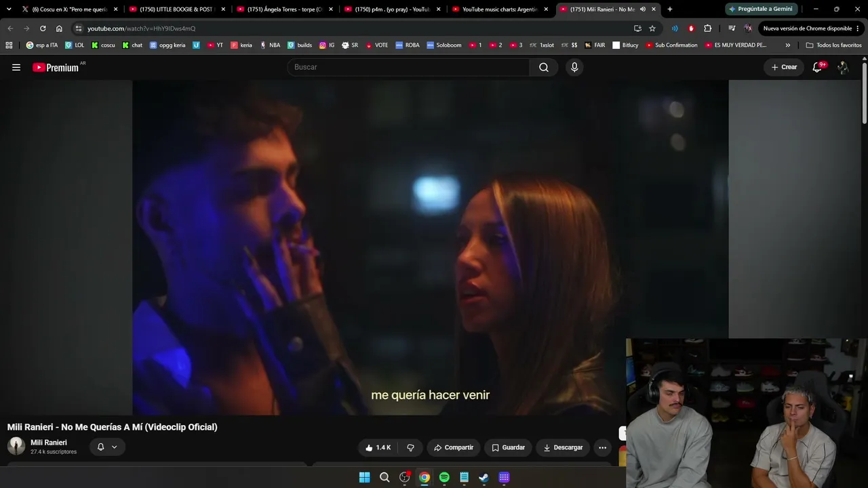Image resolution: width=868 pixels, height=488 pixels.
Task: Open Chrome home page button
Action: pyautogui.click(x=59, y=28)
